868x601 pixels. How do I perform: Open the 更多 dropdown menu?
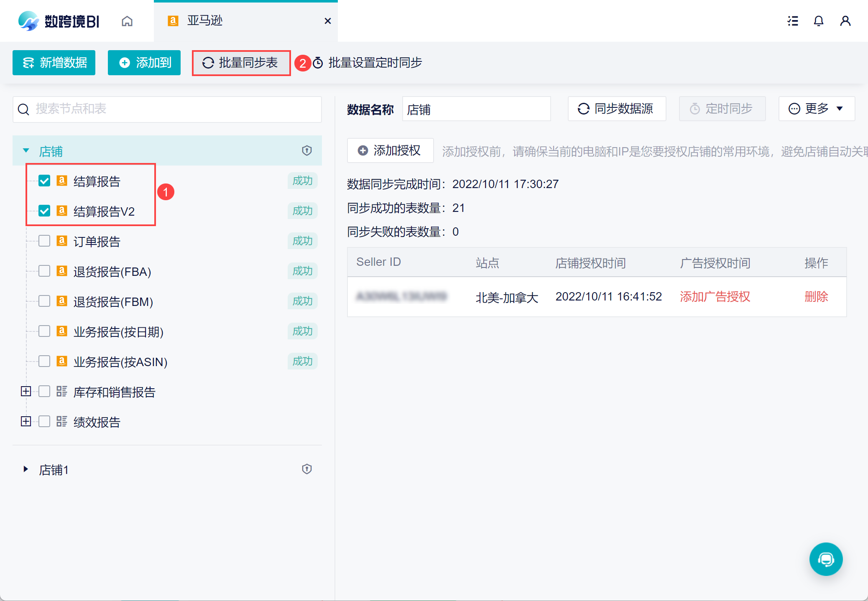(816, 109)
